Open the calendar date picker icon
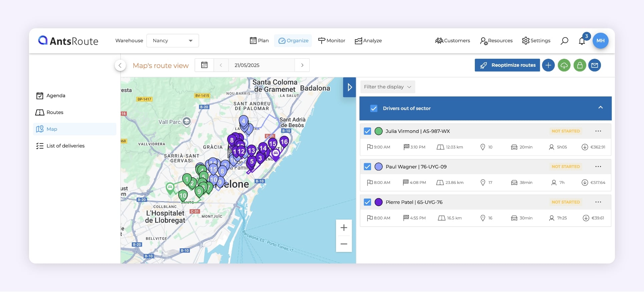Viewport: 644px width, 292px height. [204, 65]
